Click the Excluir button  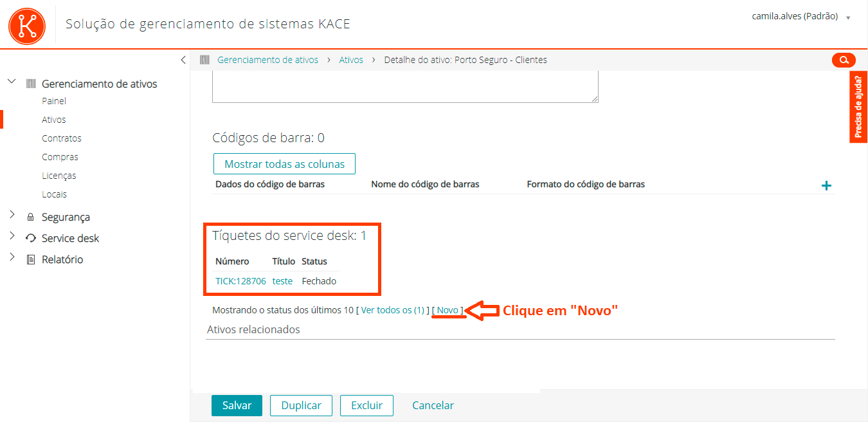[x=366, y=406]
